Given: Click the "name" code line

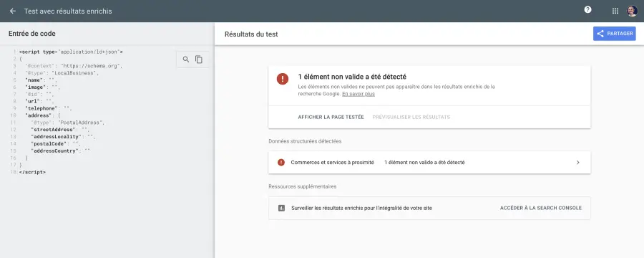Looking at the screenshot, I should [41, 80].
